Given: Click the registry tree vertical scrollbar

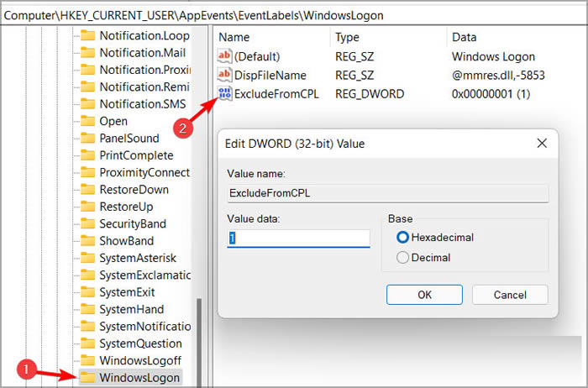Looking at the screenshot, I should (x=199, y=336).
